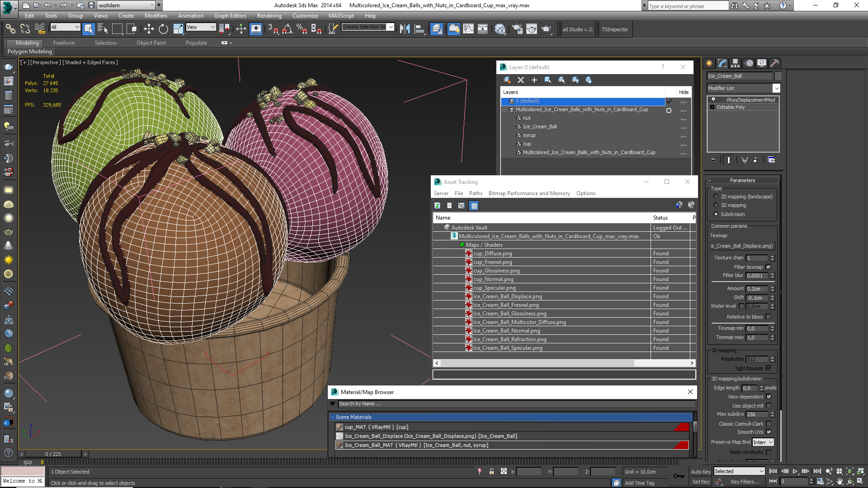This screenshot has height=488, width=868.
Task: Select 3D mapping radio button
Action: pyautogui.click(x=716, y=205)
